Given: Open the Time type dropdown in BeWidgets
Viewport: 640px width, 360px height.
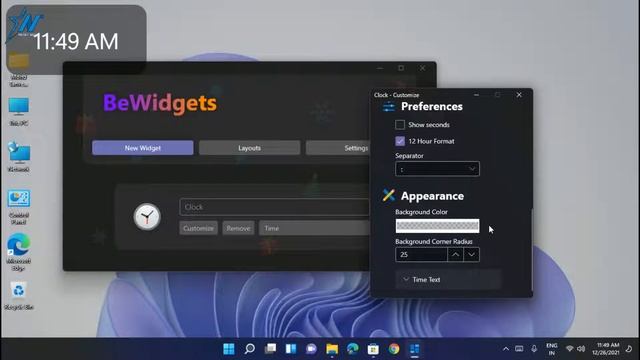Looking at the screenshot, I should (x=314, y=228).
